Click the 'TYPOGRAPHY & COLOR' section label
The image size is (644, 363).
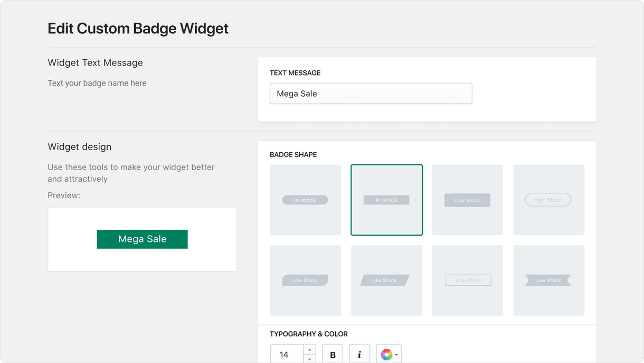(309, 334)
